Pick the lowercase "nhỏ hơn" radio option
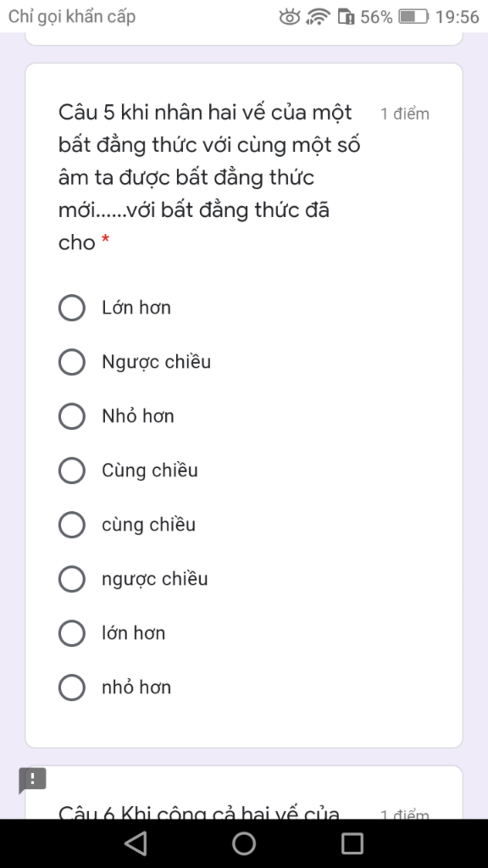Viewport: 488px width, 868px height. pyautogui.click(x=72, y=688)
